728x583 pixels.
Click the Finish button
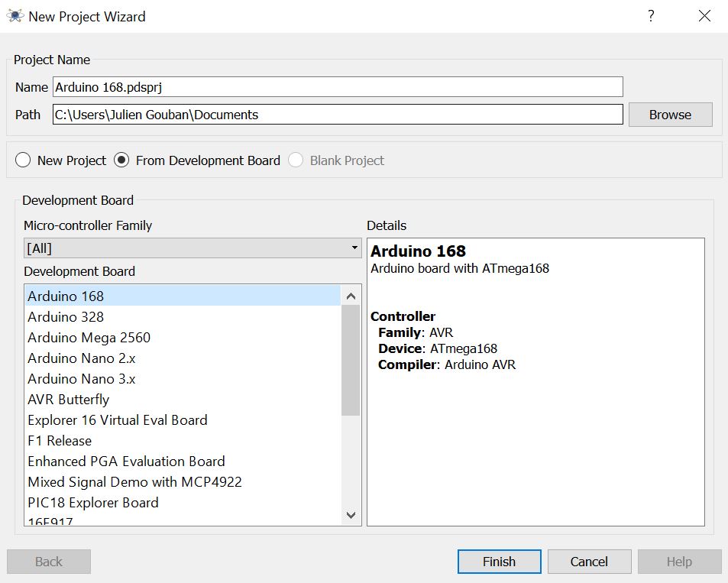[499, 562]
